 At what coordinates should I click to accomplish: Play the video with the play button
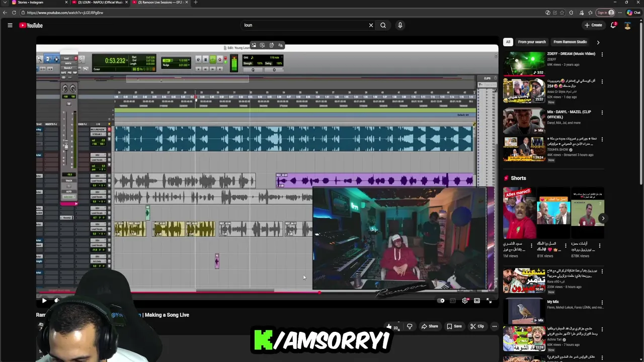tap(44, 301)
